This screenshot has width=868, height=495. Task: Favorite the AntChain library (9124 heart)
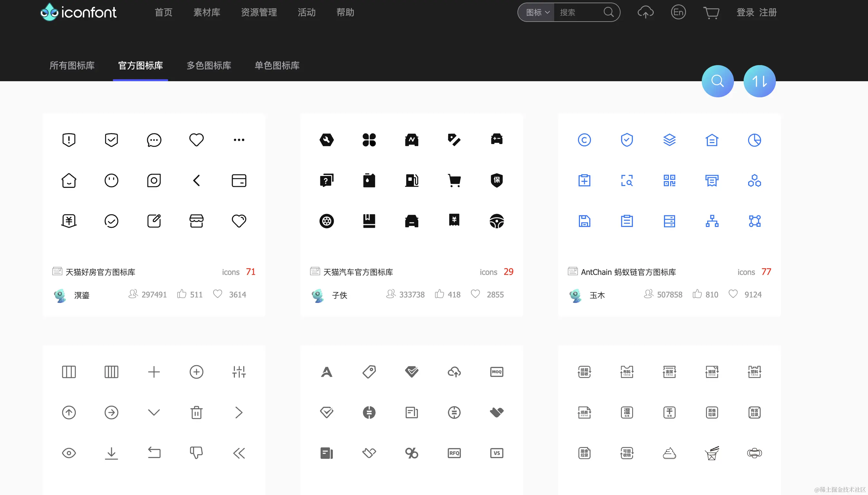(733, 294)
